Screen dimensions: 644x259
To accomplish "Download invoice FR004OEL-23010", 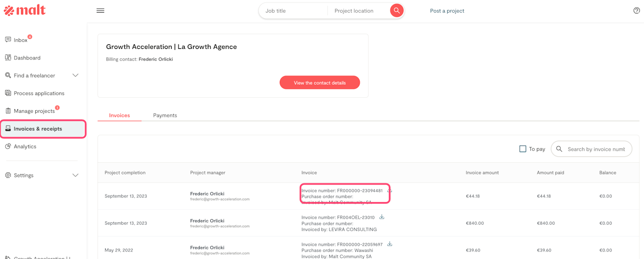I will point(382,217).
